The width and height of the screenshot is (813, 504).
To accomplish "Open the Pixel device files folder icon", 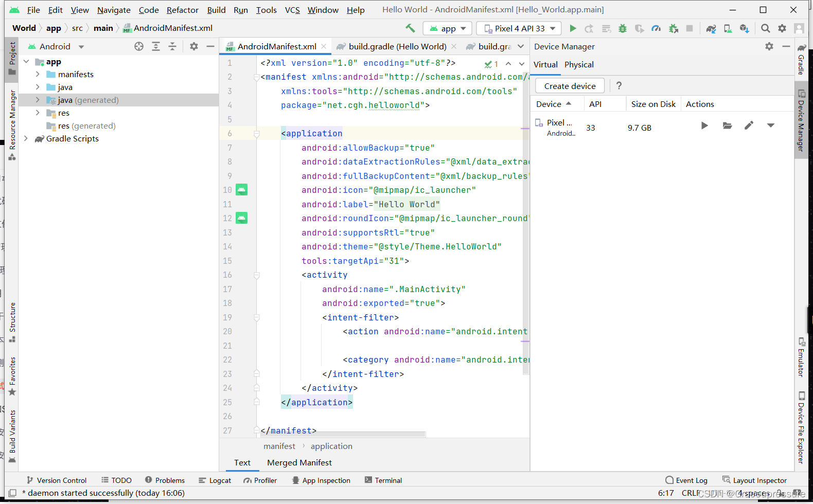I will (727, 125).
